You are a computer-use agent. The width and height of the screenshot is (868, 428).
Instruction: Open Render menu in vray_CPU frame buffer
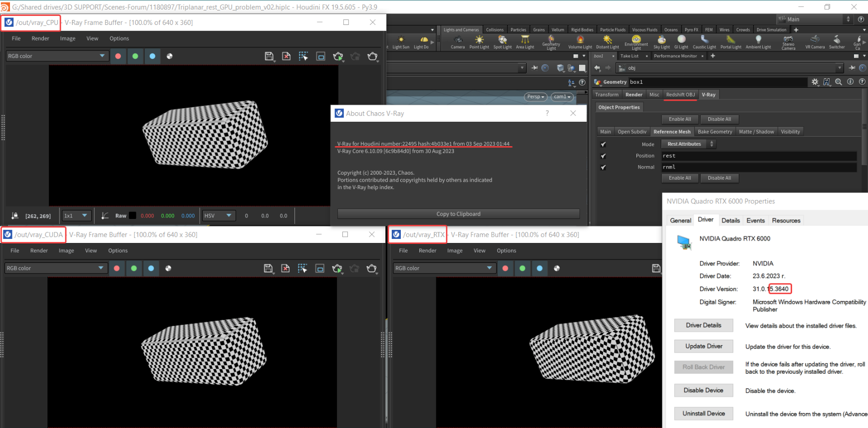(40, 38)
